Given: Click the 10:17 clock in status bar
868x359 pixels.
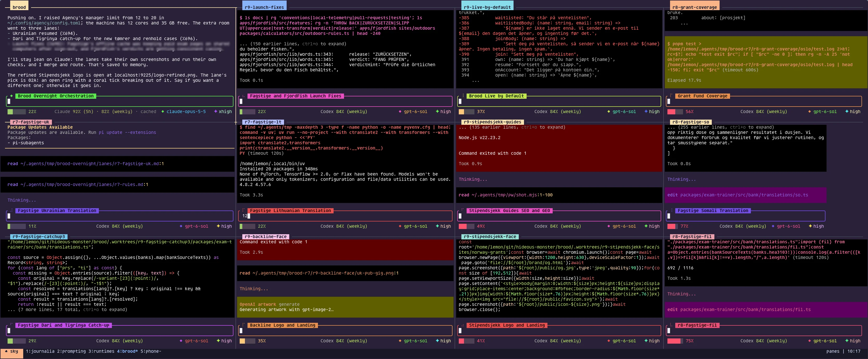Looking at the screenshot, I should coord(853,351).
